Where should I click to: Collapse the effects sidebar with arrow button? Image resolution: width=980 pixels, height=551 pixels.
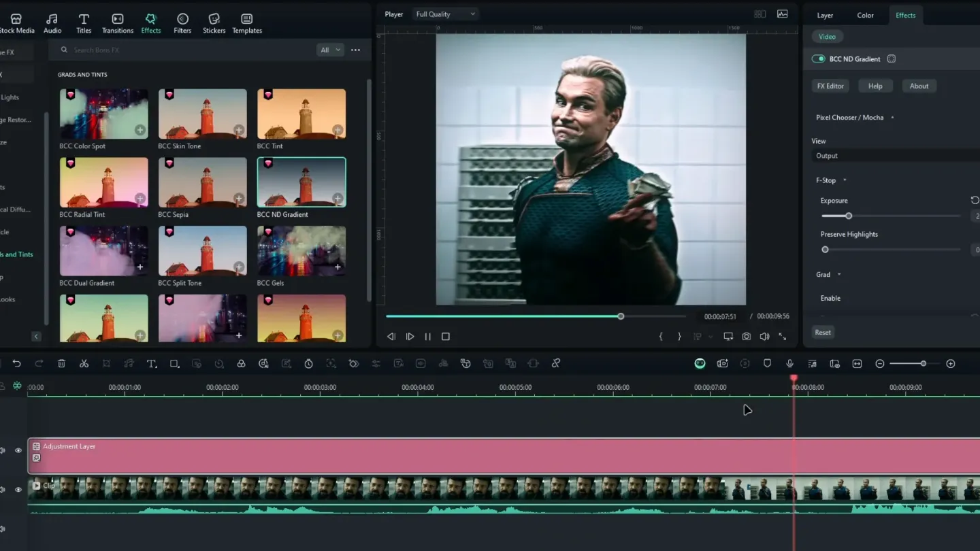click(x=36, y=336)
